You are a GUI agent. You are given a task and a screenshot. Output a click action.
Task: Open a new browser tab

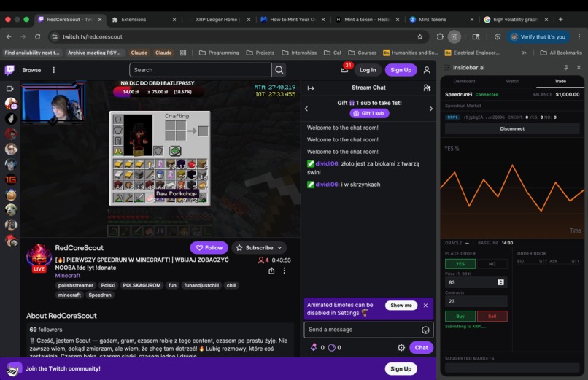click(x=560, y=20)
